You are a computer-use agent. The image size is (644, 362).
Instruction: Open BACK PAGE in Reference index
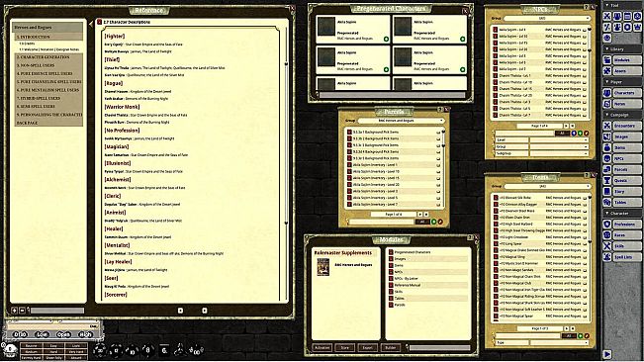click(48, 123)
